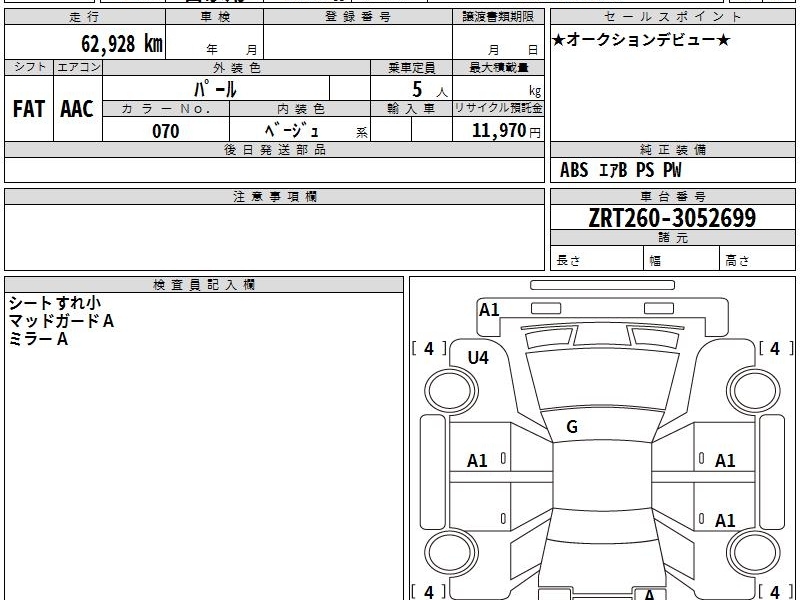Click the empty 注意事項欄 notes field

click(274, 237)
